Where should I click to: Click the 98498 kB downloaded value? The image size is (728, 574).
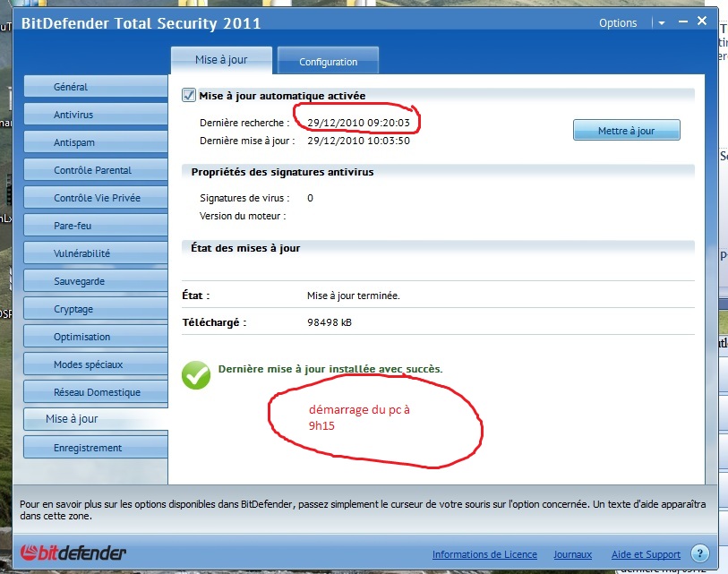click(330, 322)
